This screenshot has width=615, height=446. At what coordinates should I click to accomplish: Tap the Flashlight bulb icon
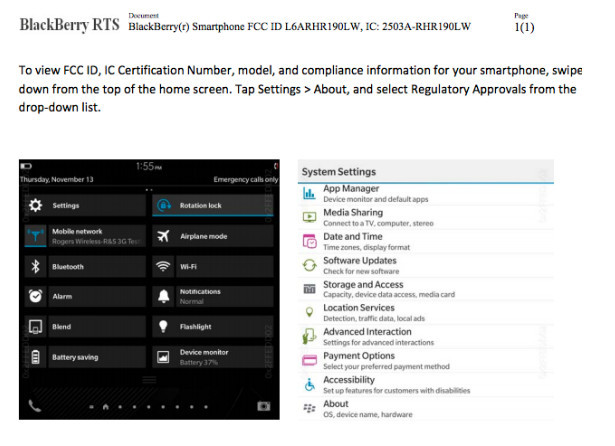click(x=163, y=326)
